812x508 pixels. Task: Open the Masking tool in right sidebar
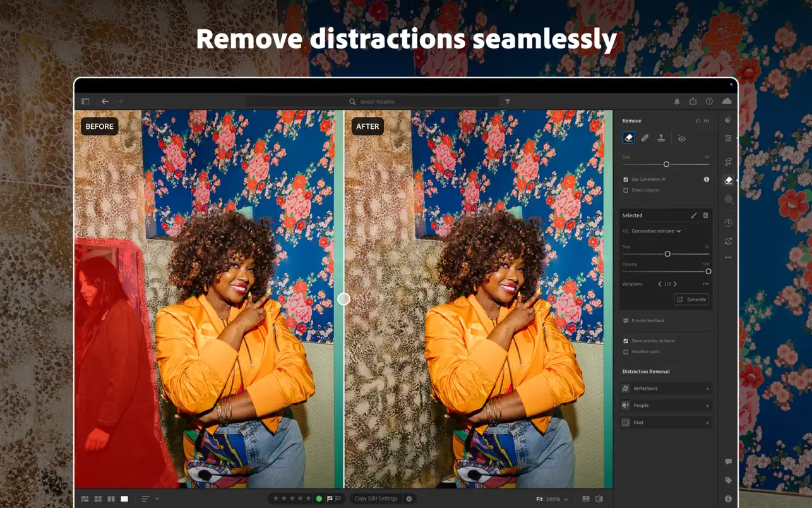pos(728,199)
